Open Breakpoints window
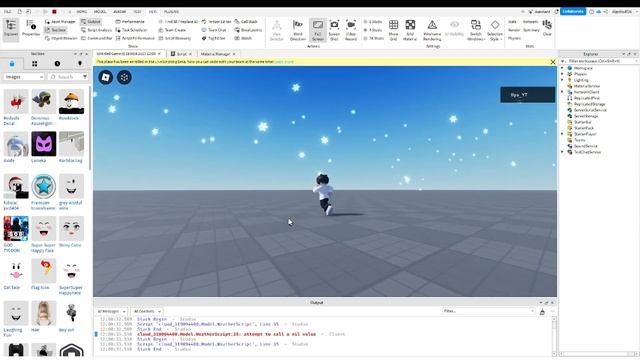This screenshot has width=640, height=360. (x=248, y=30)
